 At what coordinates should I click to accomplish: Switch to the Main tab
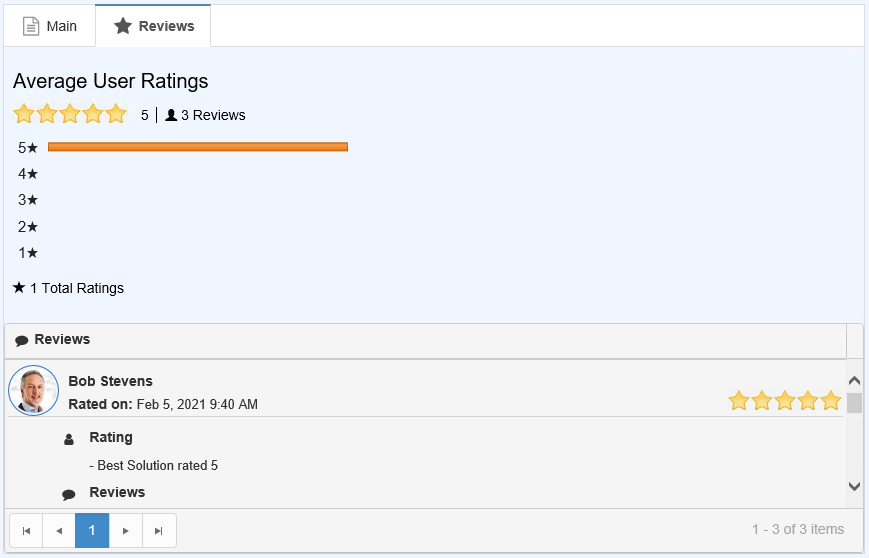[x=49, y=26]
